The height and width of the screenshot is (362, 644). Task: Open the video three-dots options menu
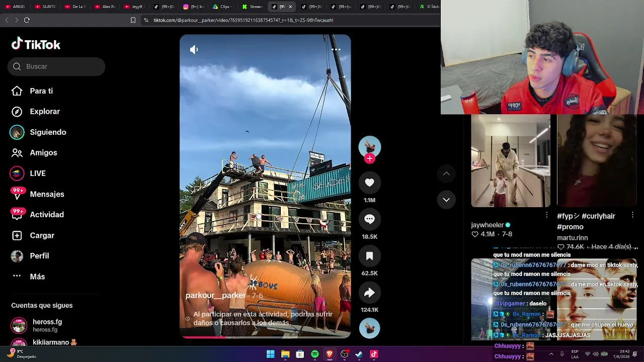point(336,49)
